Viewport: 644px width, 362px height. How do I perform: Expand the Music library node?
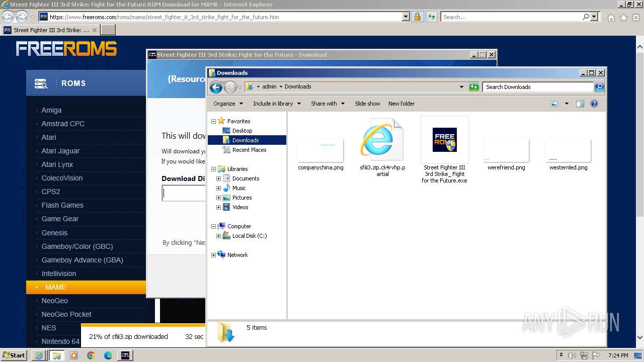click(x=218, y=188)
